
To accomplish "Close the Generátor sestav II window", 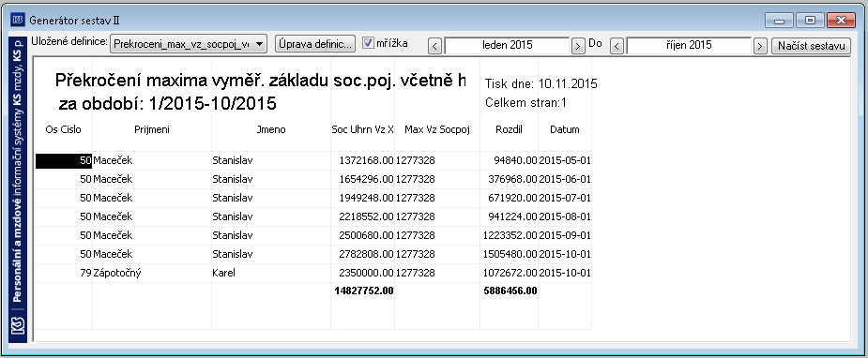I will (x=841, y=21).
